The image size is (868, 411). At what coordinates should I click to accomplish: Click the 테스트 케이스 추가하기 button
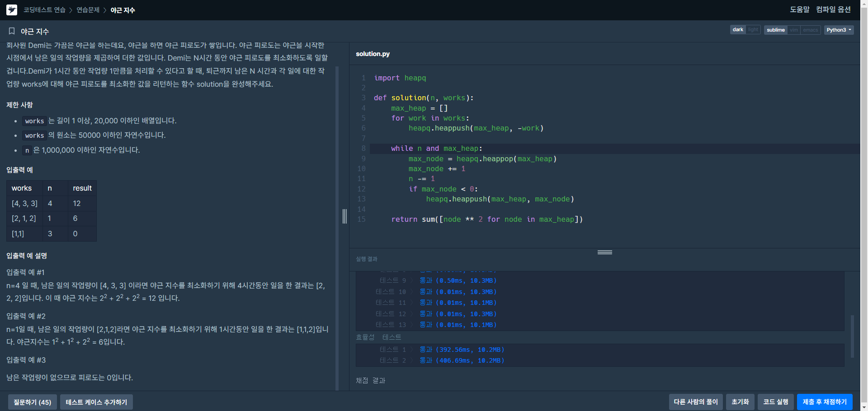[x=96, y=402]
